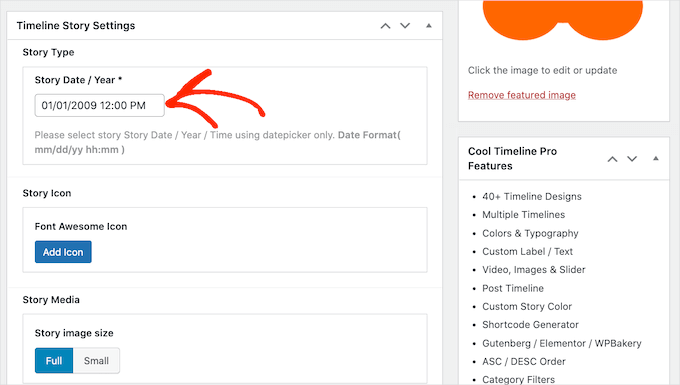The width and height of the screenshot is (680, 385).
Task: Move Timeline Story Settings panel down
Action: (x=405, y=26)
